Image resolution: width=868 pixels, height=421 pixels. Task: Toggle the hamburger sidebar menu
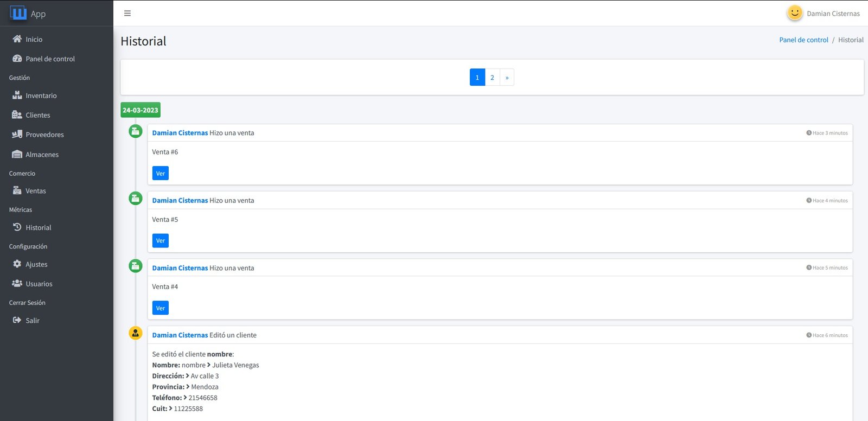tap(127, 14)
